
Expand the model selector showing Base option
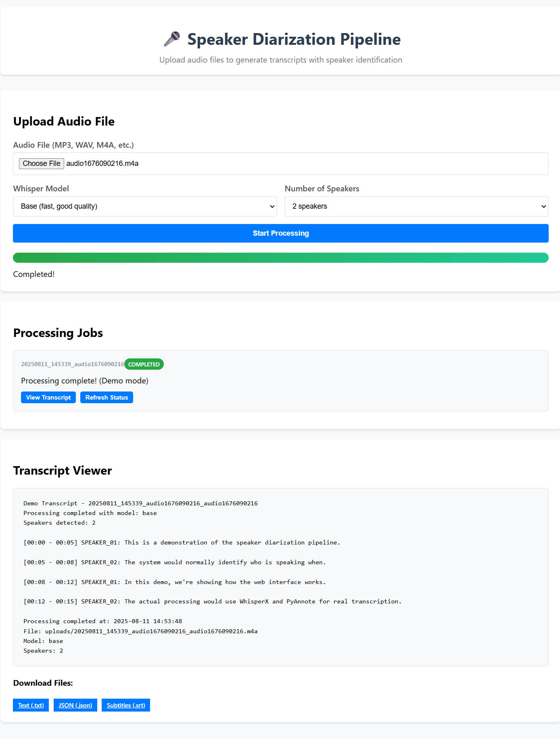point(145,206)
